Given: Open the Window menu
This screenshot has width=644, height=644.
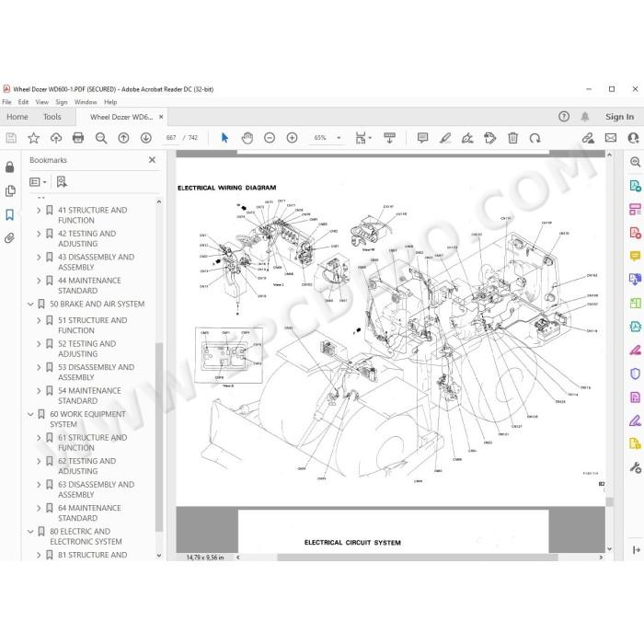Looking at the screenshot, I should (86, 102).
